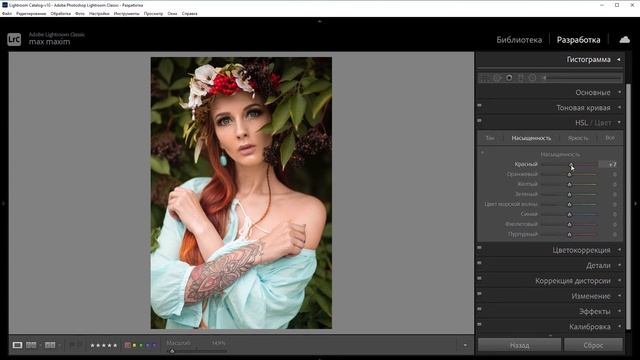This screenshot has width=640, height=360.
Task: Switch to Loupe view mode icon
Action: (17, 345)
